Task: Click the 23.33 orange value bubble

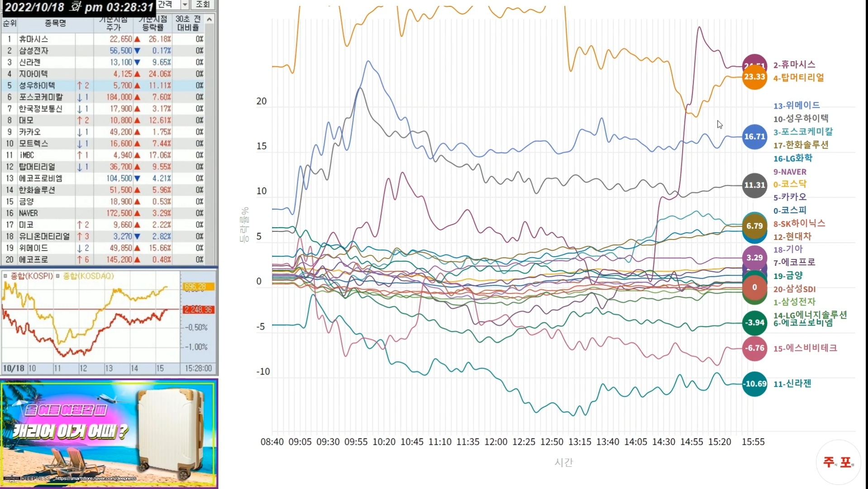Action: pos(754,77)
